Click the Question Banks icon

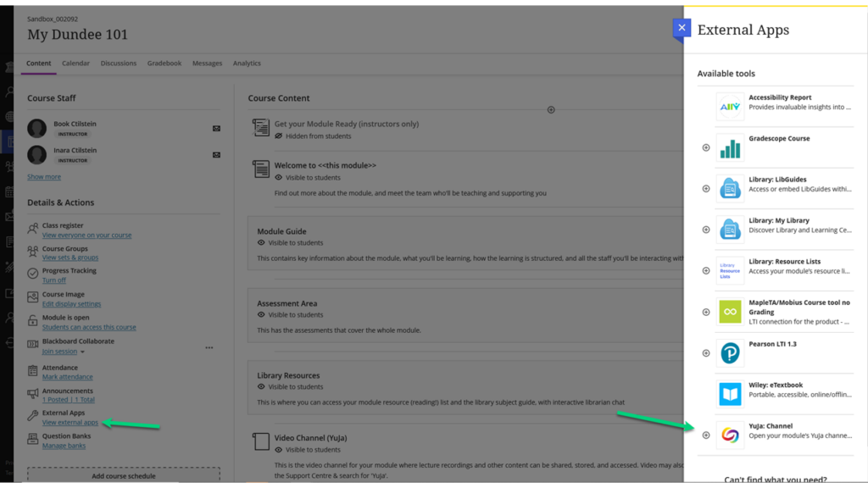point(33,439)
